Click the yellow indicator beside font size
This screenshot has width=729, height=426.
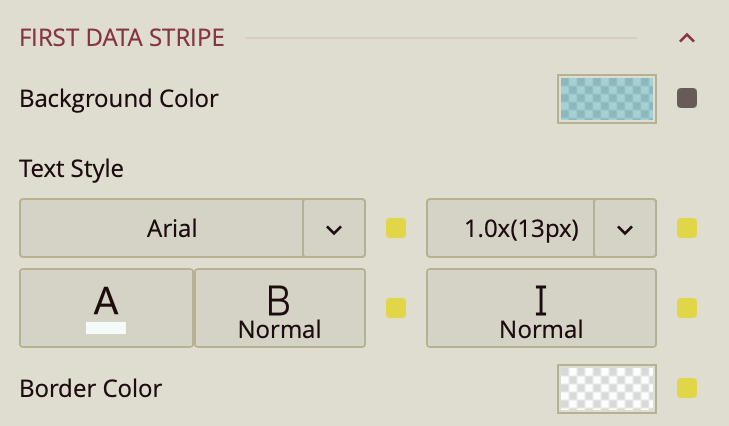686,228
